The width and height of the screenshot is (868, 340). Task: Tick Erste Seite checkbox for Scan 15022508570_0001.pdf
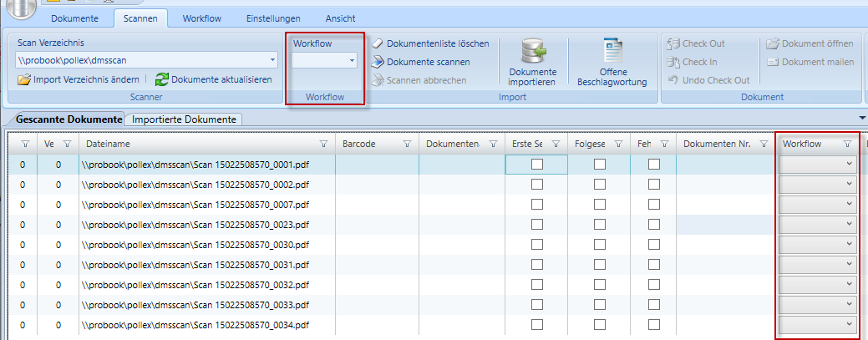coord(536,165)
